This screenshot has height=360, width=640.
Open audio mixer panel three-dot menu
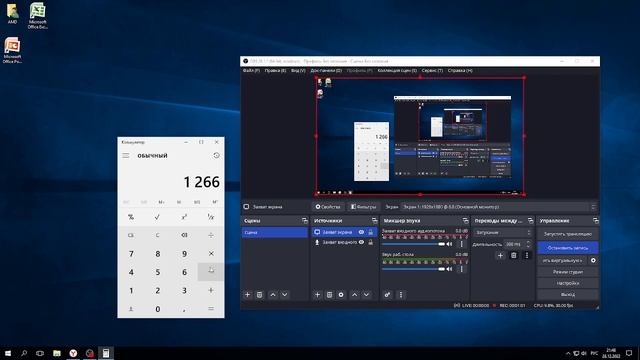click(x=400, y=295)
